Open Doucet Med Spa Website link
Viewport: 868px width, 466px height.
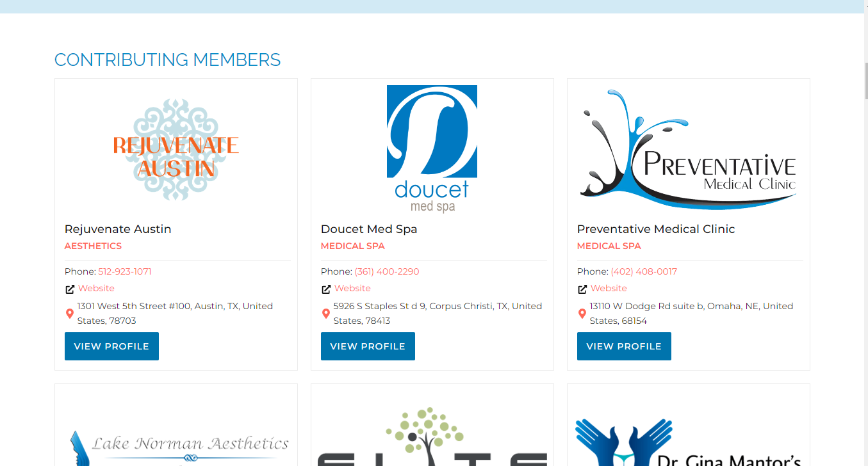pos(352,288)
